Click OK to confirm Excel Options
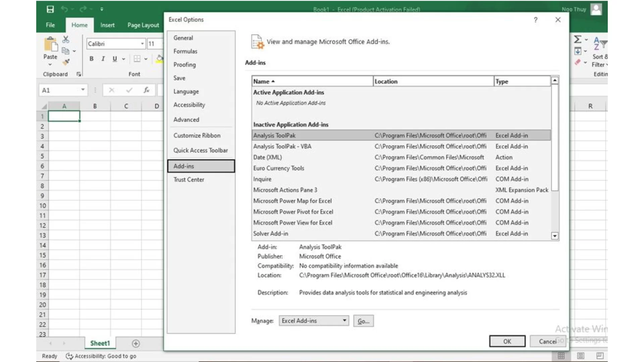Image resolution: width=644 pixels, height=362 pixels. point(507,341)
